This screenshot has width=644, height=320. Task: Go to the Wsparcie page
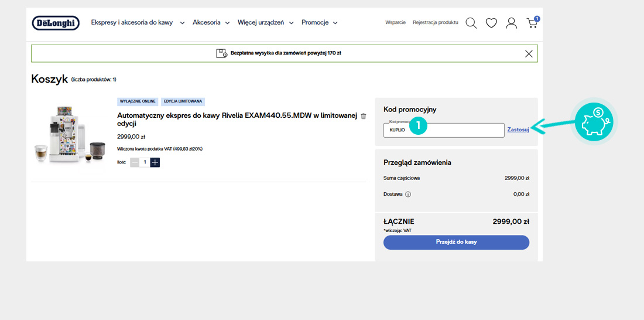pos(395,23)
